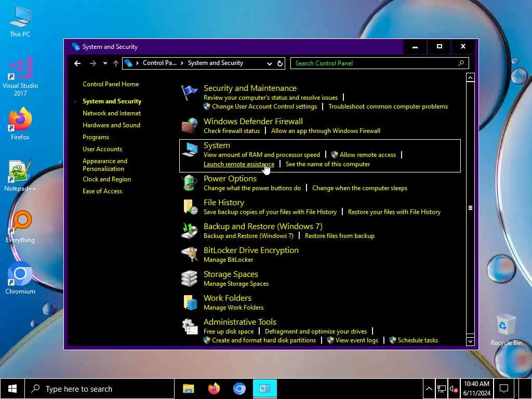Open This PC desktop icon
The width and height of the screenshot is (532, 399).
pos(20,21)
